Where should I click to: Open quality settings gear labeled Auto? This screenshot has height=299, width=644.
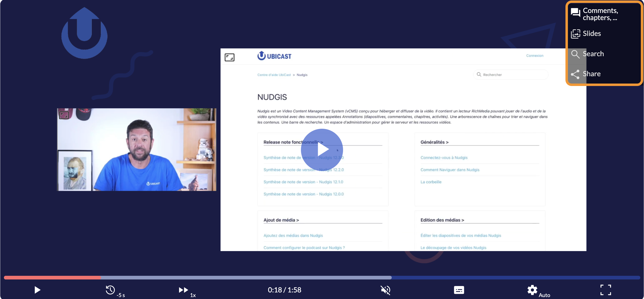538,291
